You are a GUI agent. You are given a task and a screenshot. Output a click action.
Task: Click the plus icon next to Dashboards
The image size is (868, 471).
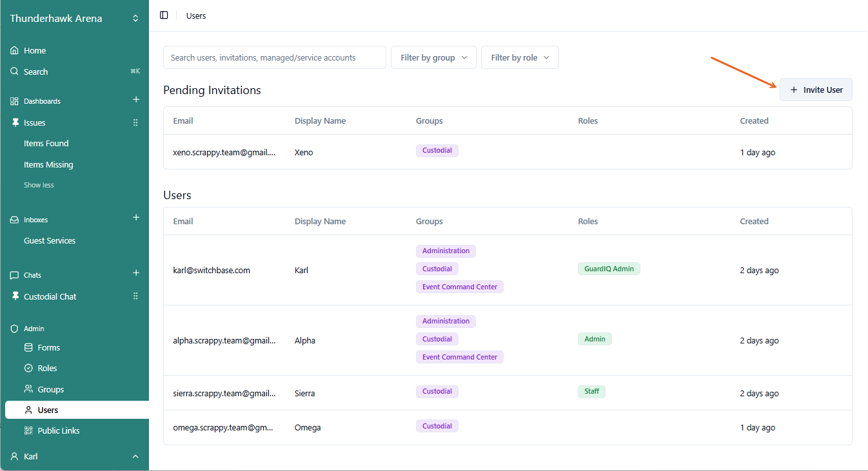pos(136,100)
